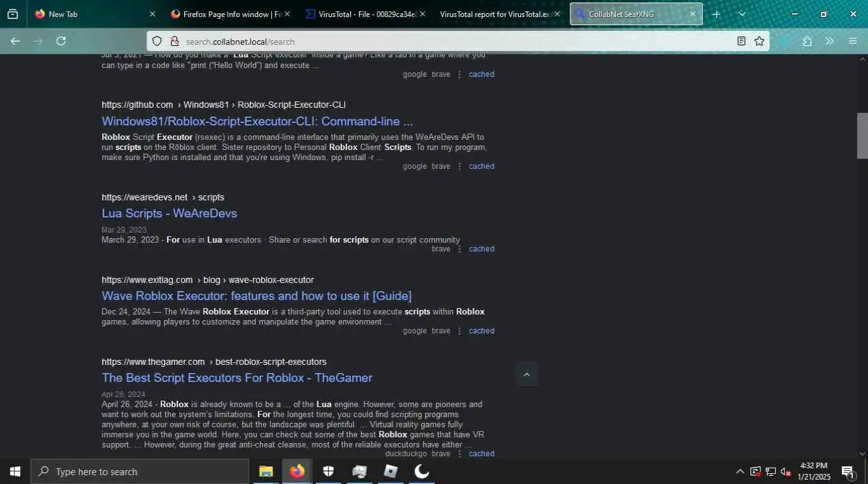Open the Extensions puzzle-piece menu
Screen dimensions: 868x484
[807, 41]
